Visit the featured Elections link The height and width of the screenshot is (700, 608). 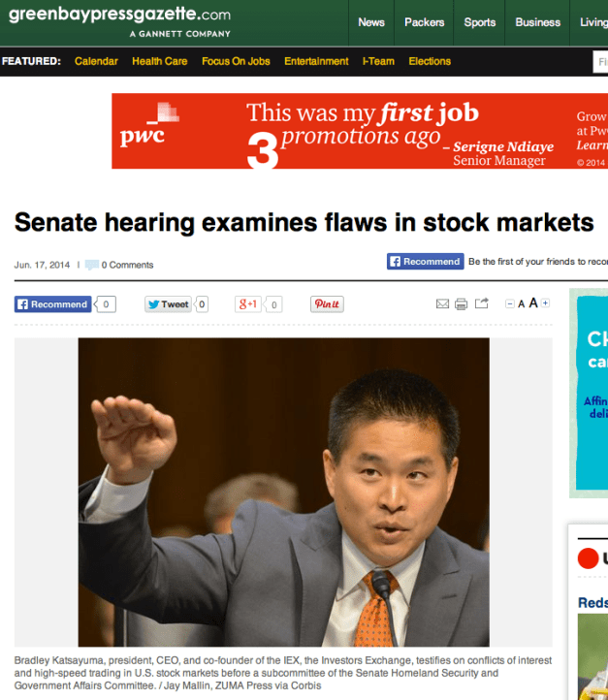[430, 61]
